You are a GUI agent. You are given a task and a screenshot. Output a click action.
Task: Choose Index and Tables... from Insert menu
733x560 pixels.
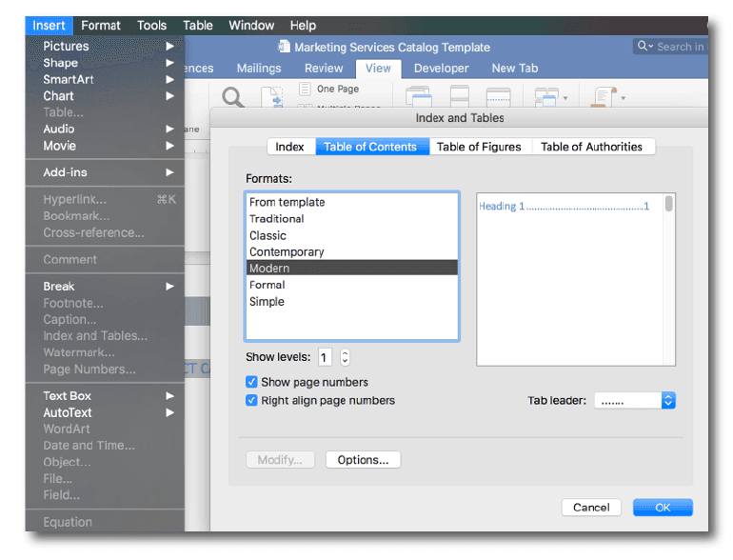point(105,336)
